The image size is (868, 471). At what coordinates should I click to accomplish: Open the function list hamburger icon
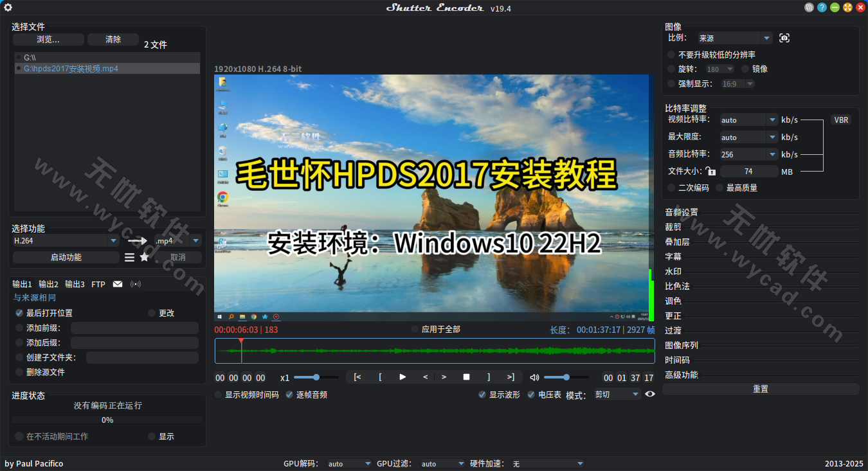click(x=130, y=257)
